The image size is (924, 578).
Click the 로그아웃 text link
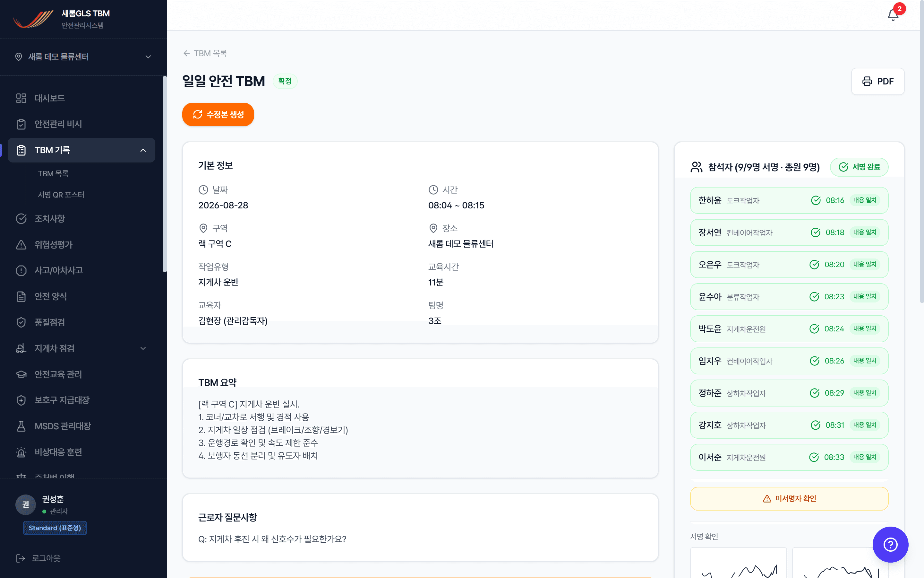[x=46, y=558]
